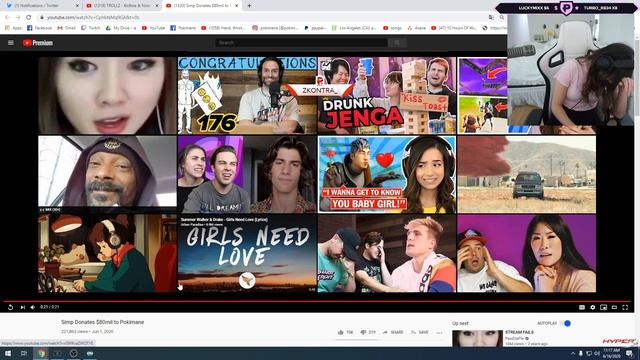Select the Congratulations 176 suggested video
Viewport: 640px width, 360px height.
247,95
